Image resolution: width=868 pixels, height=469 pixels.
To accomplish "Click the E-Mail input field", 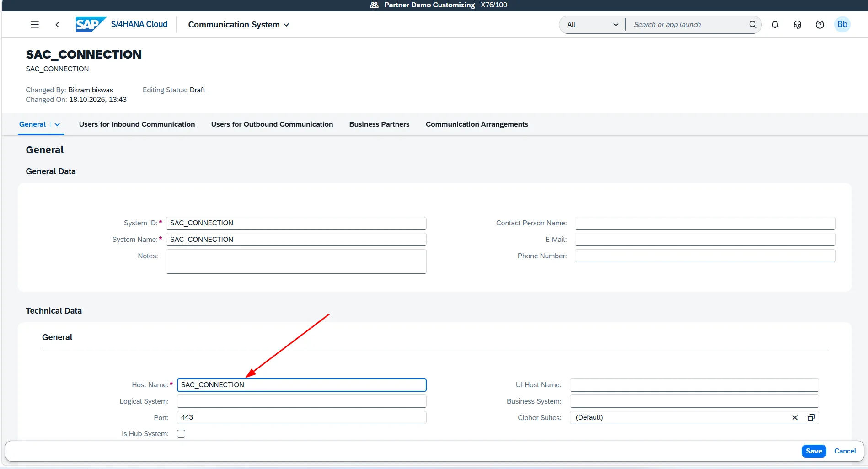I will pos(705,240).
